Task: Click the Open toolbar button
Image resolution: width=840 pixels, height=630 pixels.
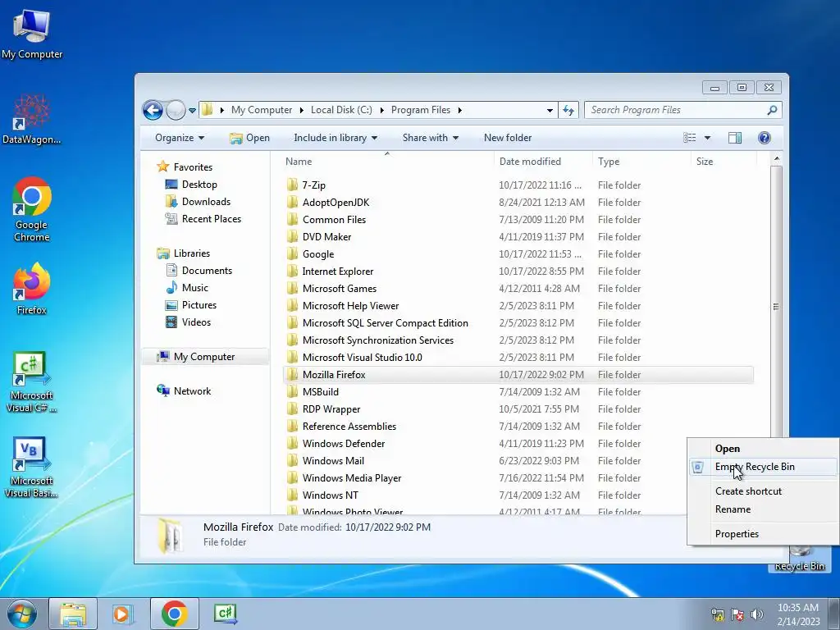Action: (x=249, y=138)
